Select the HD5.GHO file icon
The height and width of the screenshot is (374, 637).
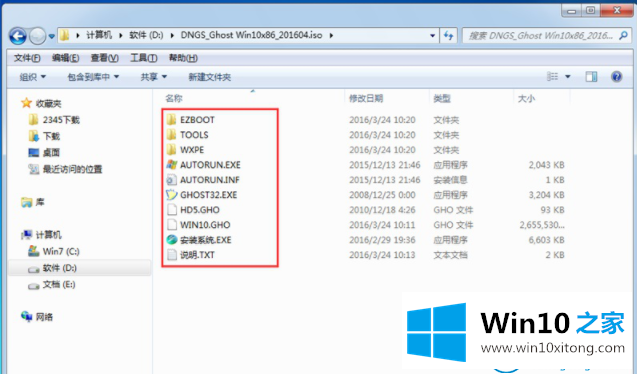[171, 210]
